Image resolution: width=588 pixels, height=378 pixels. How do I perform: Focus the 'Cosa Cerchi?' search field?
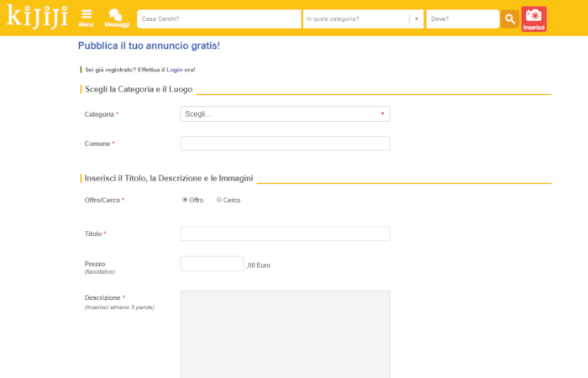[219, 18]
